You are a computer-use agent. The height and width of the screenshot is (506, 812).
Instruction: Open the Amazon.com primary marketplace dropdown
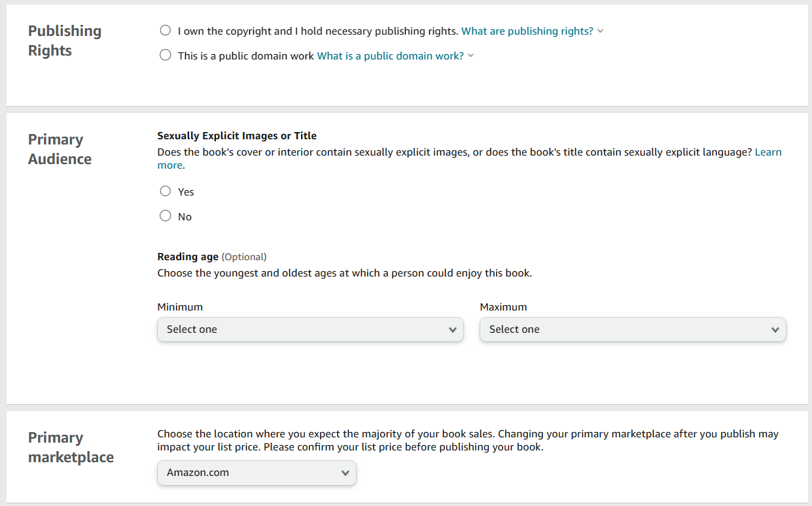[256, 473]
